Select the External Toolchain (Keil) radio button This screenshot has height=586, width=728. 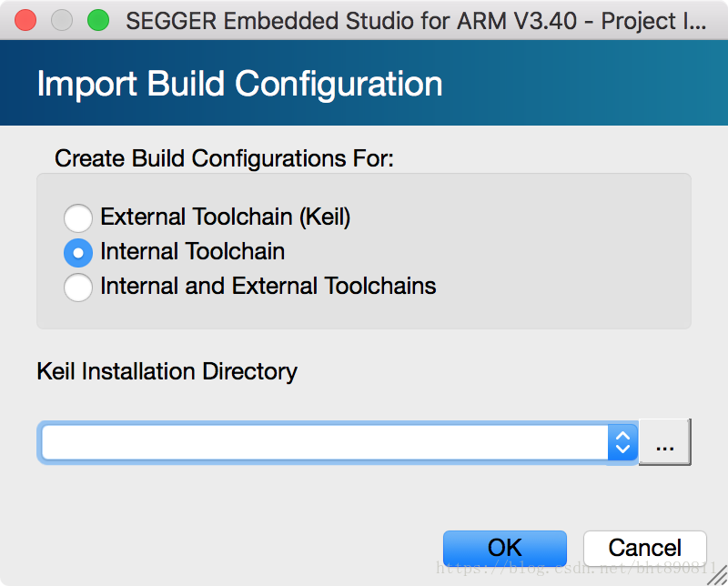78,217
